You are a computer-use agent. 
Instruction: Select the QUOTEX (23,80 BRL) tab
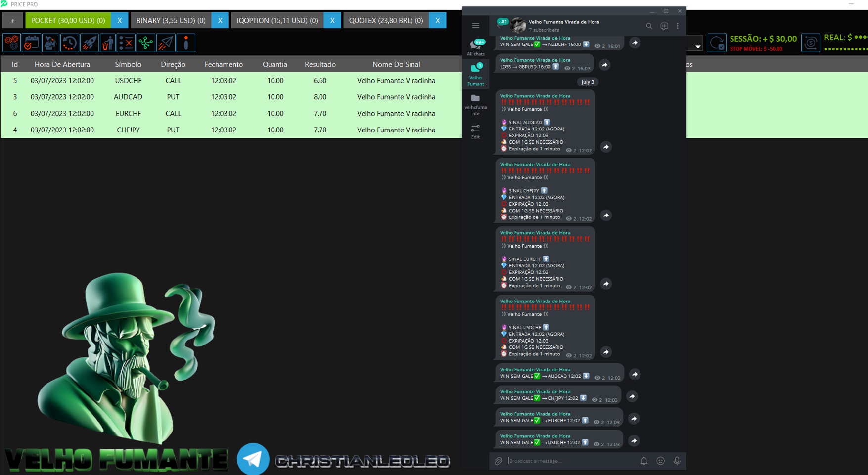[386, 20]
